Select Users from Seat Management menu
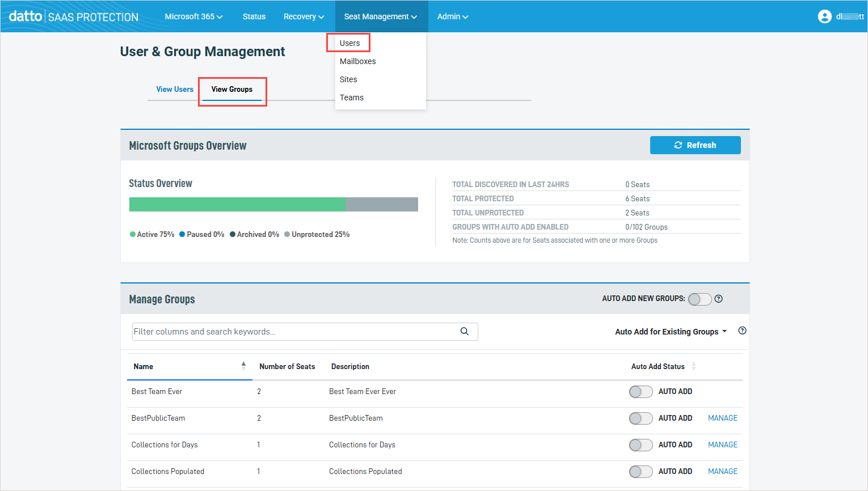Screen dimensions: 868x491 (x=349, y=43)
